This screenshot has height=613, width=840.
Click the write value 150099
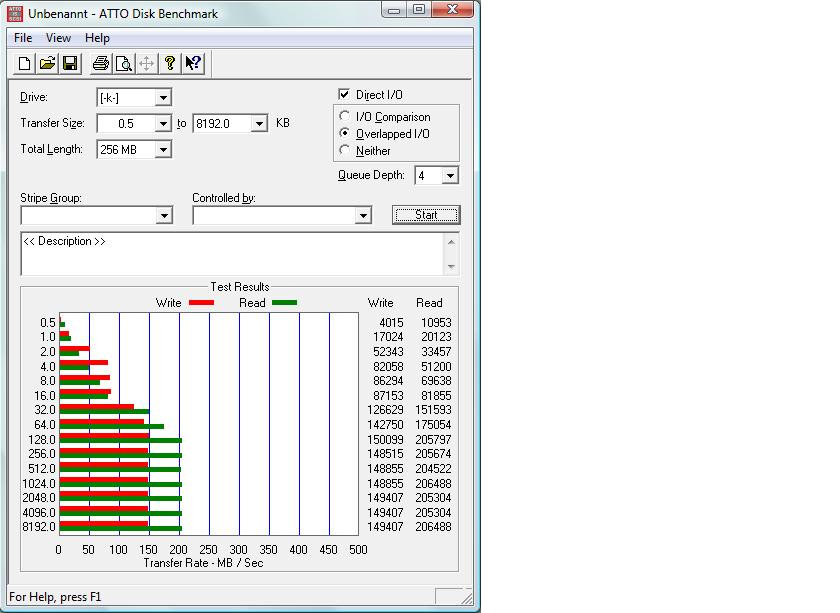pyautogui.click(x=385, y=439)
